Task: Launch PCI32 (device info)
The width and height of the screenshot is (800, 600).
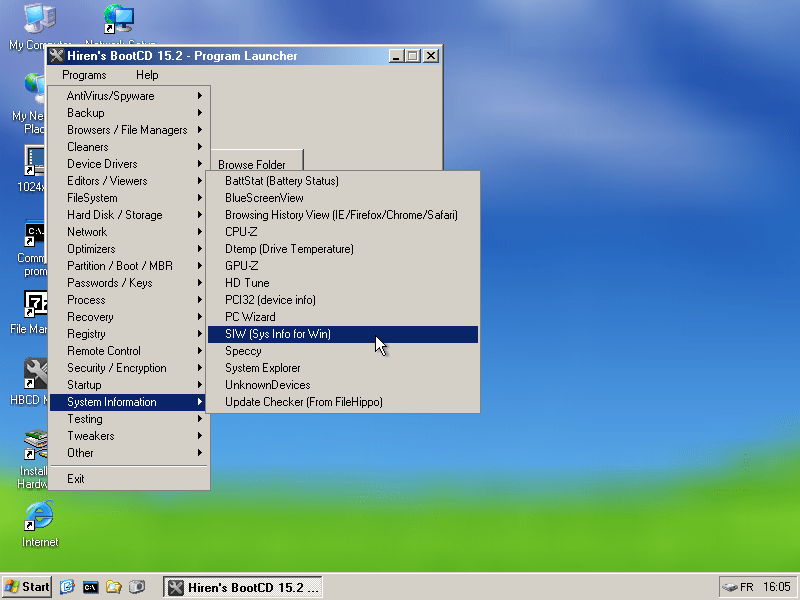Action: tap(343, 300)
